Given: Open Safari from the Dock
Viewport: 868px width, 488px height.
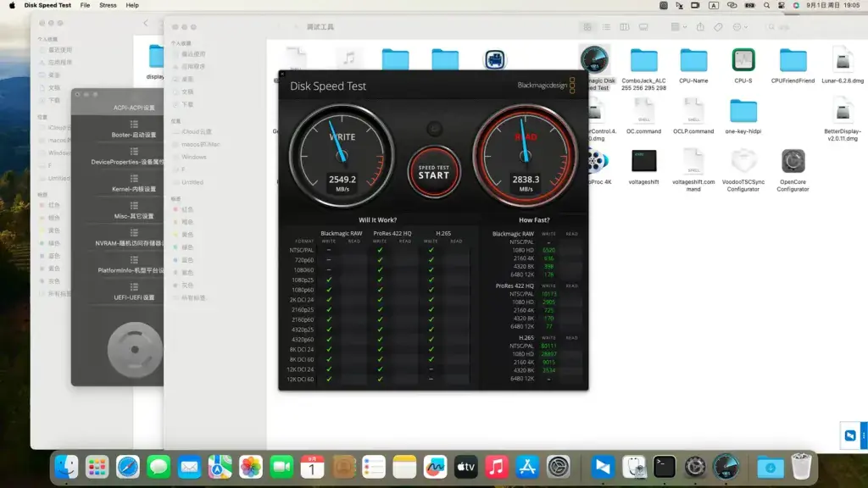Looking at the screenshot, I should 128,467.
